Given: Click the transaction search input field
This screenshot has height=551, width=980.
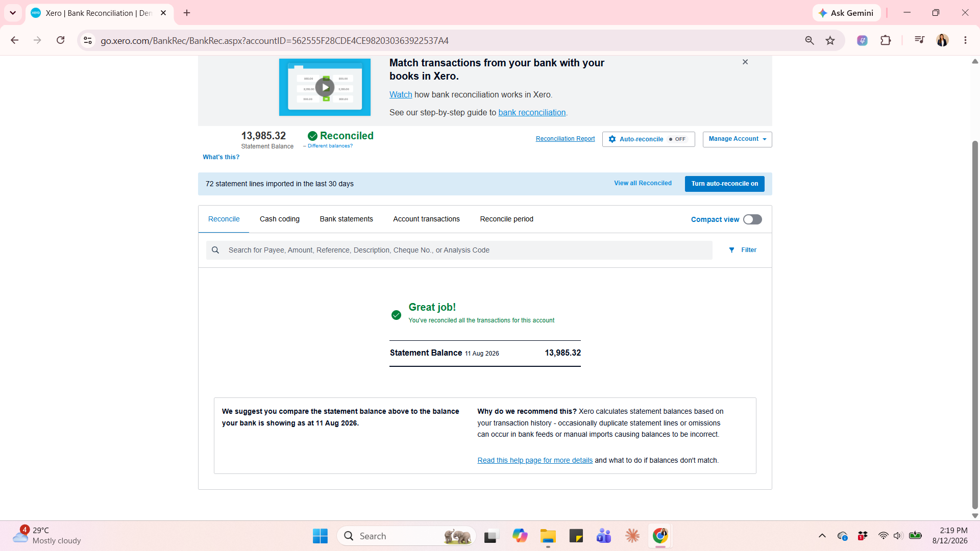Looking at the screenshot, I should [x=459, y=250].
